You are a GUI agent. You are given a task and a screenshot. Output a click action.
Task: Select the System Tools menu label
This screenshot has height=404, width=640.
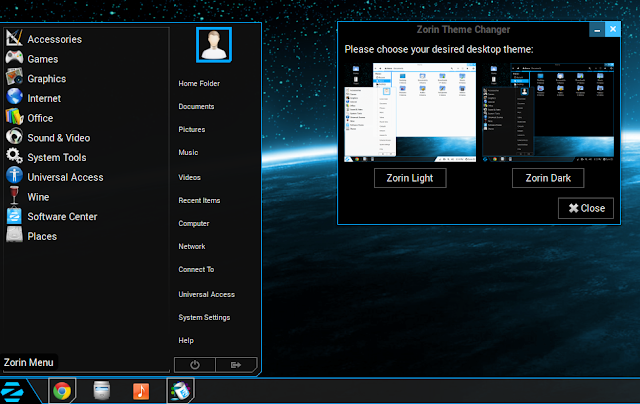click(x=57, y=158)
